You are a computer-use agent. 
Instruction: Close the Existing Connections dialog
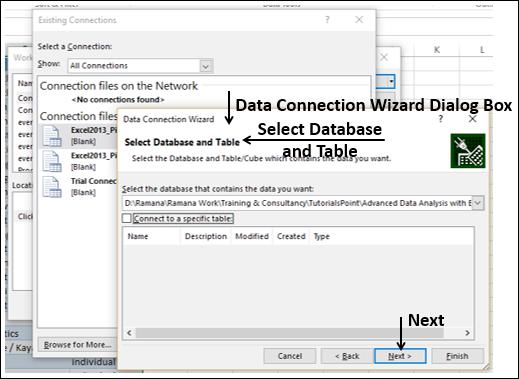click(359, 20)
